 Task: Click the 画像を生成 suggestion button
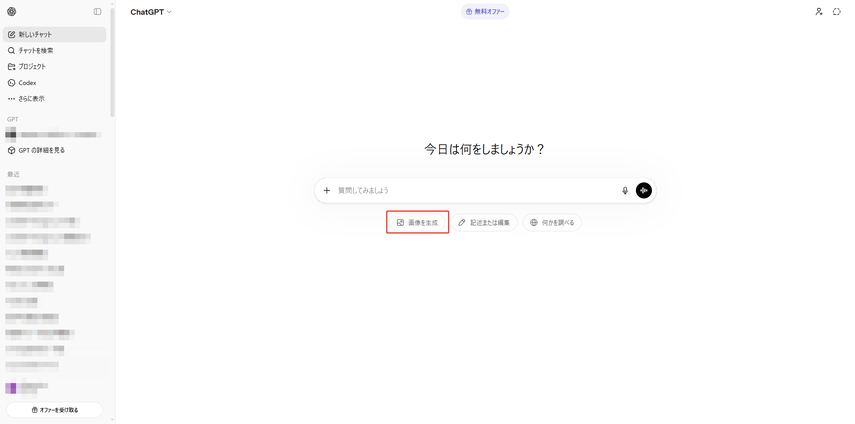coord(417,222)
